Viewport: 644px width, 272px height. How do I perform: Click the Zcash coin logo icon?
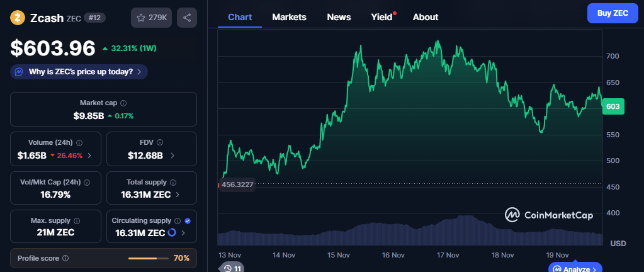coord(18,18)
